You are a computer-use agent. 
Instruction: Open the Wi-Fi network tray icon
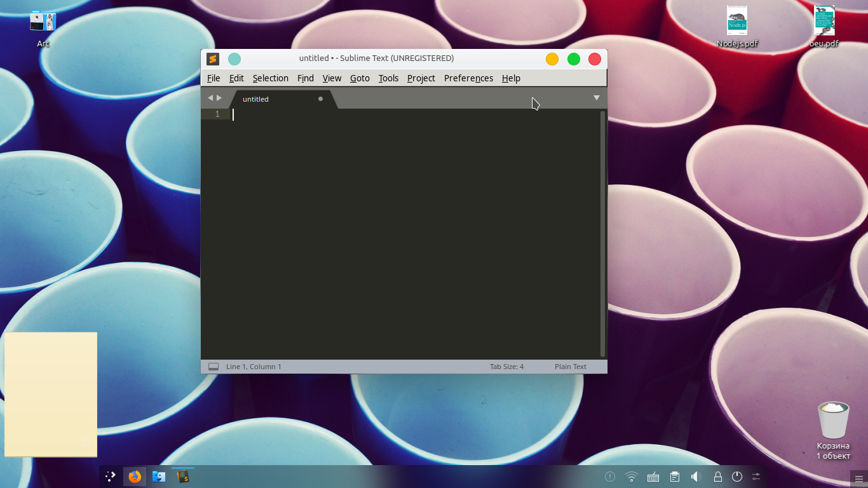tap(632, 477)
